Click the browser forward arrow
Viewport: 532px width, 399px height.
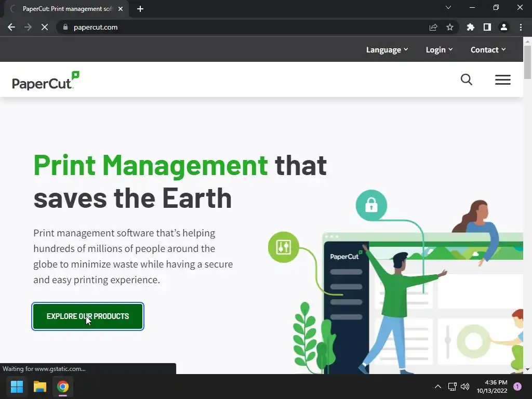coord(28,27)
